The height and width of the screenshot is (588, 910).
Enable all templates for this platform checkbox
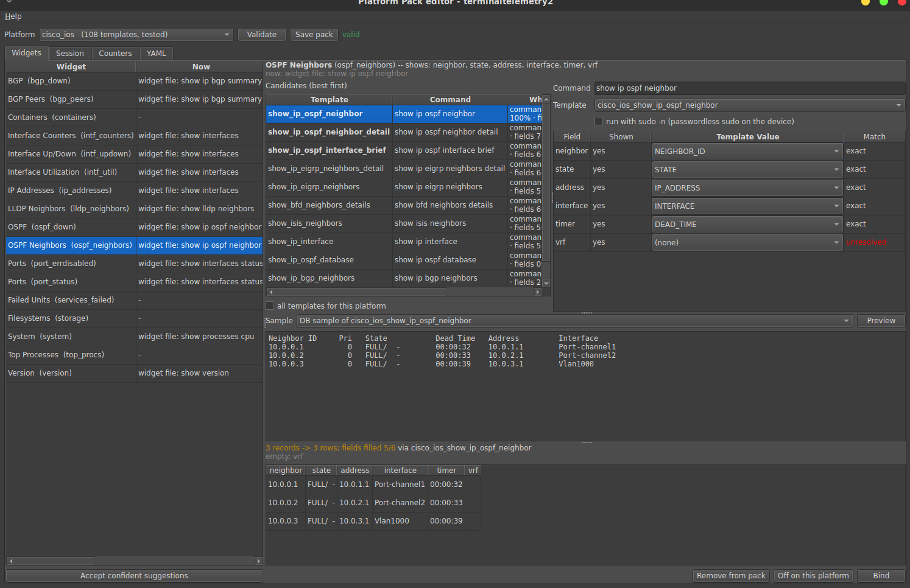coord(270,306)
